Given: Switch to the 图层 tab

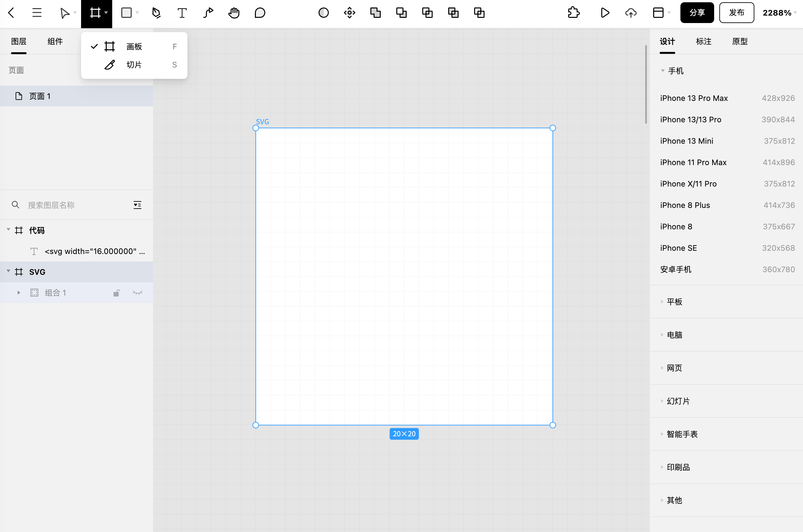Looking at the screenshot, I should [x=19, y=42].
